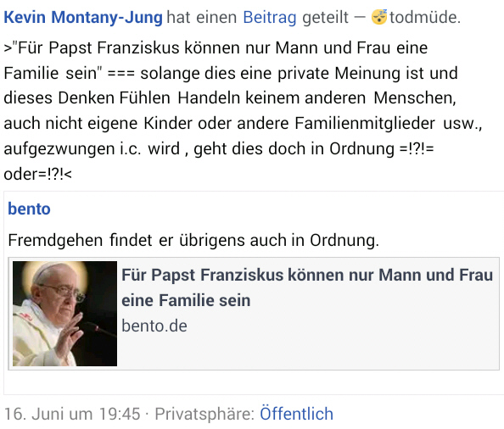Open the bento page name link

[x=29, y=209]
